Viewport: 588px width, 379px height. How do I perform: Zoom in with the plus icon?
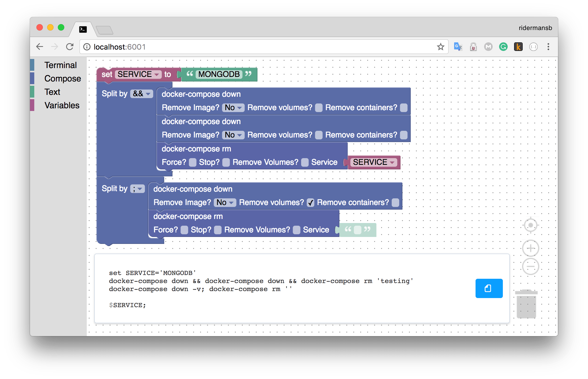click(530, 248)
